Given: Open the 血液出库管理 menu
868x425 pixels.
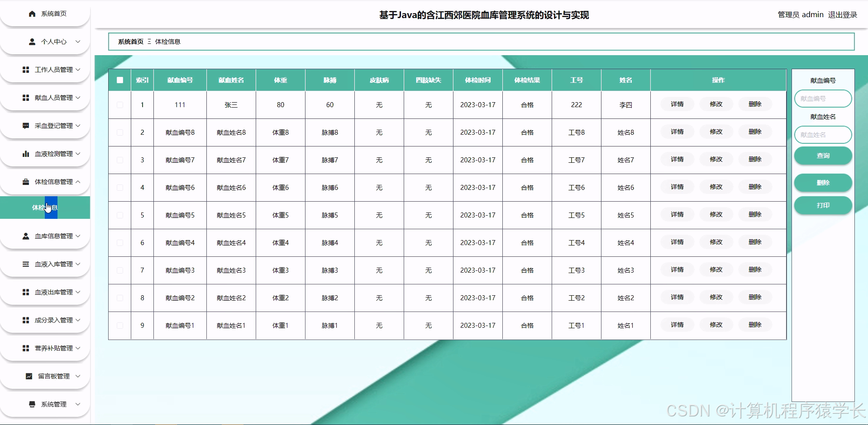Looking at the screenshot, I should point(45,292).
